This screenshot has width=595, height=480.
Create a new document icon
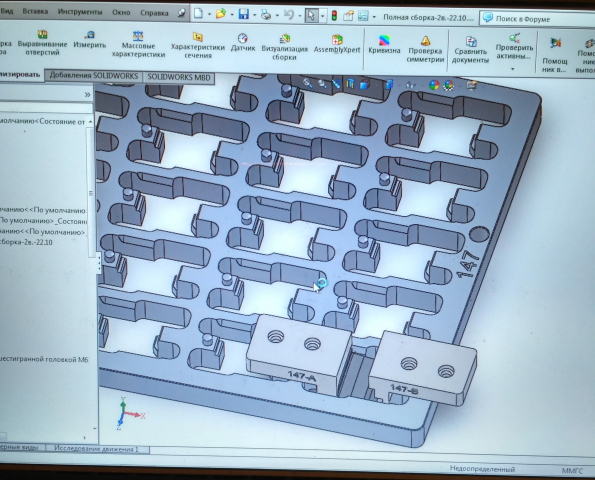click(198, 14)
